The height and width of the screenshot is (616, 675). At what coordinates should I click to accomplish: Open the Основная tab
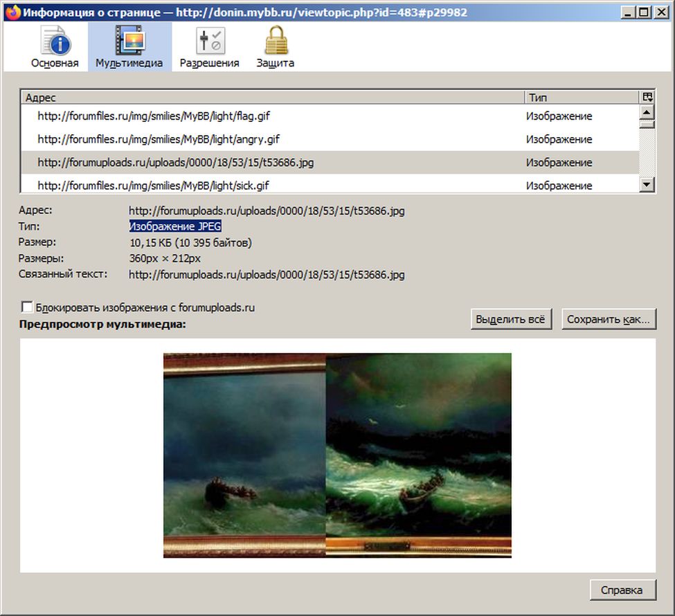[55, 47]
